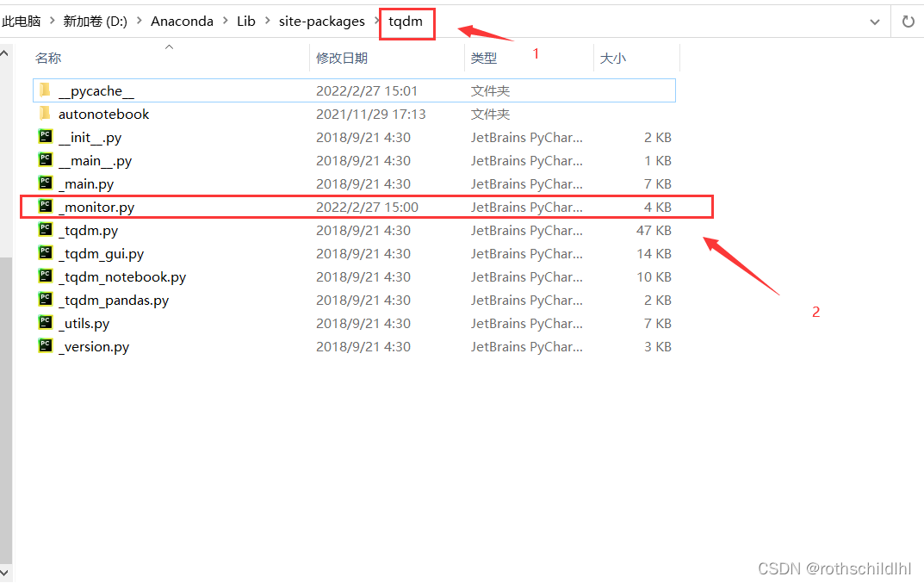Image resolution: width=924 pixels, height=583 pixels.
Task: Click the PyCharm icon of _tqdm.py
Action: (x=46, y=230)
